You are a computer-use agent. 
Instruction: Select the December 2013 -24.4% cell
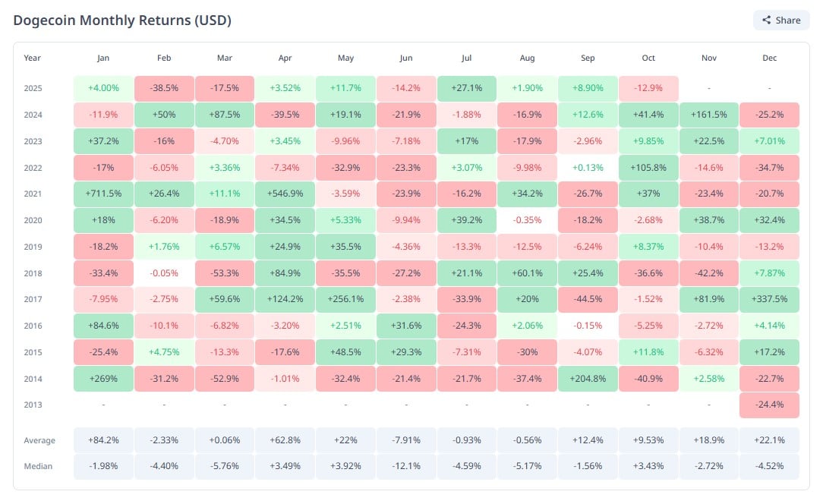(x=769, y=405)
